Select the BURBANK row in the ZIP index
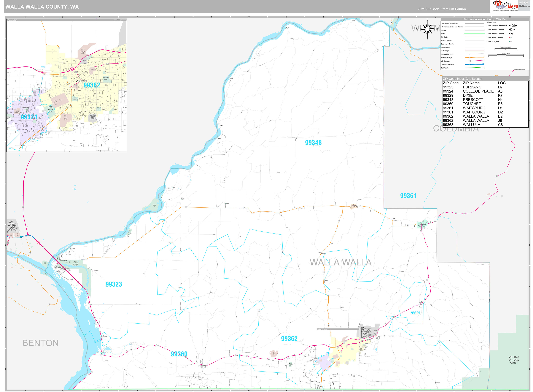The height and width of the screenshot is (392, 533). tap(473, 87)
